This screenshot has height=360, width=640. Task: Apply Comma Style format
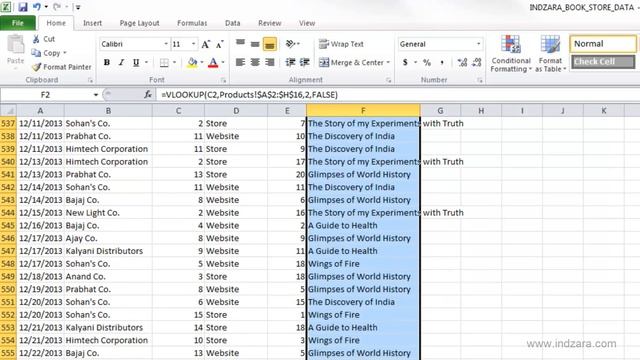pyautogui.click(x=442, y=62)
